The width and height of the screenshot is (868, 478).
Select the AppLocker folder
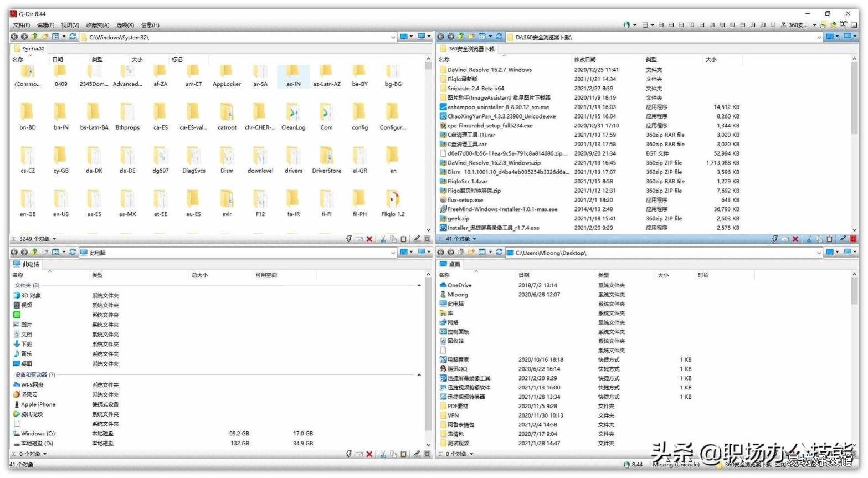227,76
